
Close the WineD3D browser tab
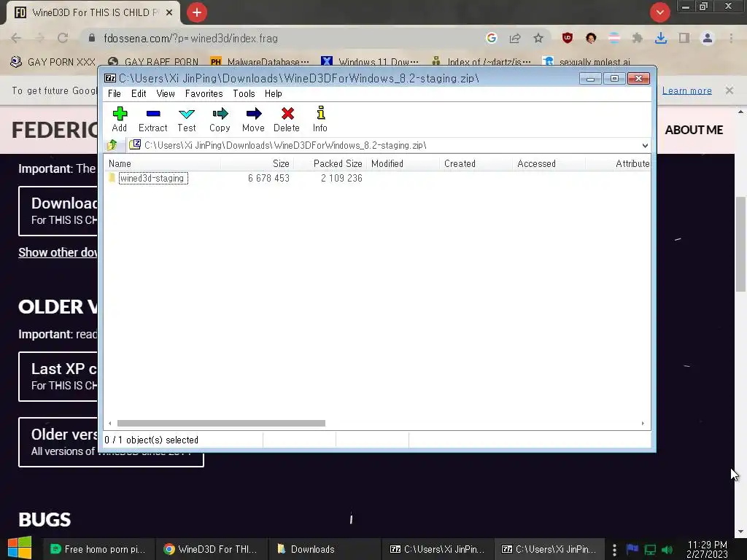coord(169,12)
